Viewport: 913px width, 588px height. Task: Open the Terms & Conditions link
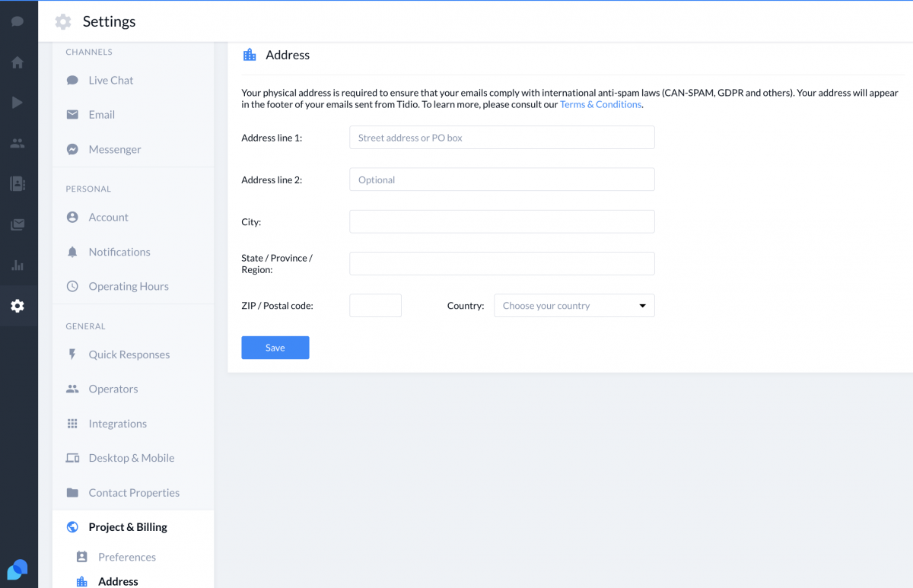[x=600, y=104]
